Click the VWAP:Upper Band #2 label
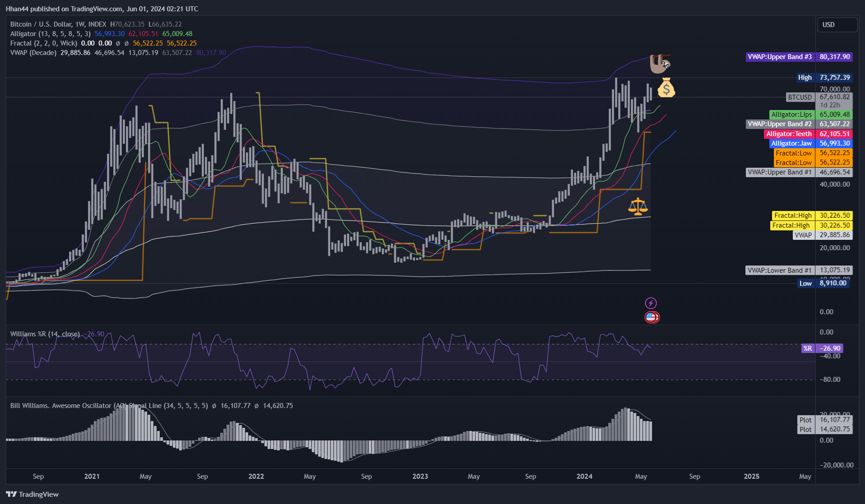Image resolution: width=865 pixels, height=504 pixels. [799, 124]
